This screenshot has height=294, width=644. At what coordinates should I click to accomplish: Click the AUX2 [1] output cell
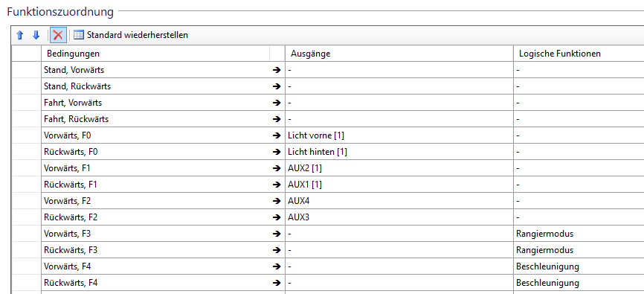pos(399,168)
